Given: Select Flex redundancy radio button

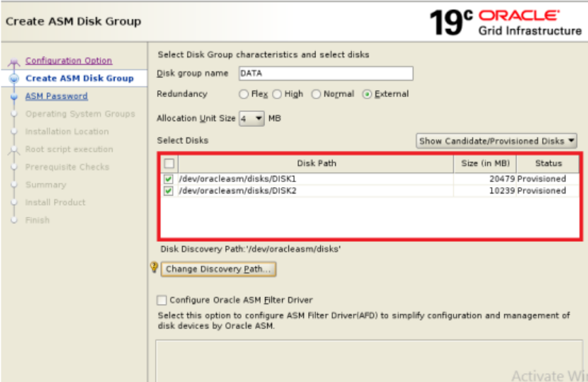Looking at the screenshot, I should pyautogui.click(x=244, y=94).
